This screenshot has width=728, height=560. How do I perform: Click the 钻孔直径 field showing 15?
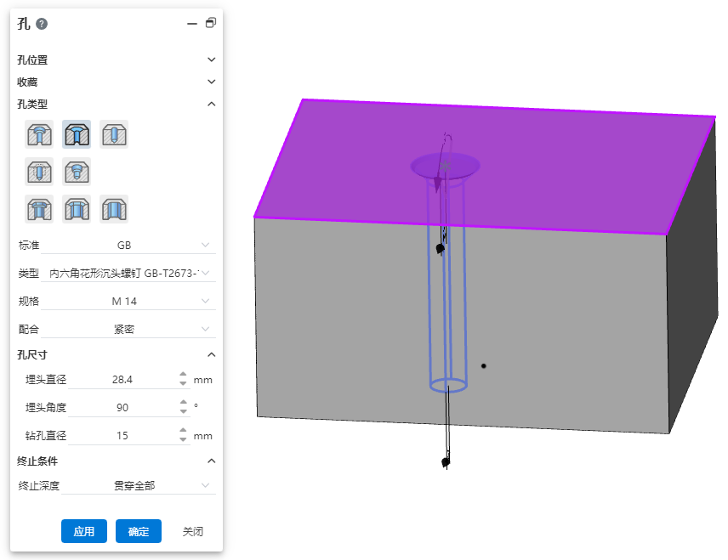coord(122,435)
